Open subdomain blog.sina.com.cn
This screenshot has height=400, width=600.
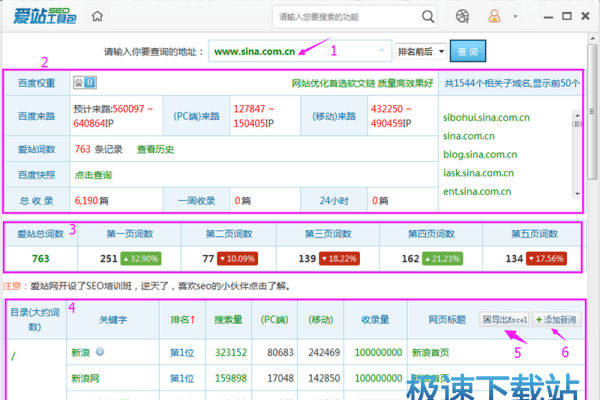click(x=480, y=154)
